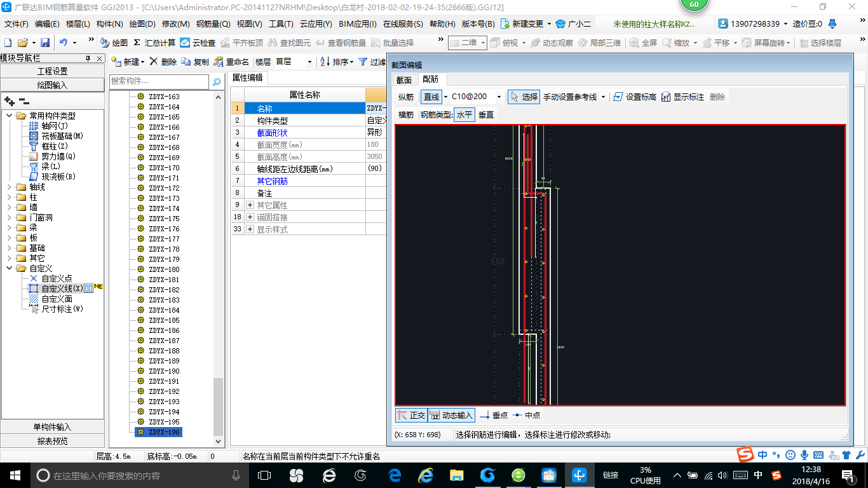The image size is (868, 488).
Task: Click 复制 copy component
Action: (195, 62)
